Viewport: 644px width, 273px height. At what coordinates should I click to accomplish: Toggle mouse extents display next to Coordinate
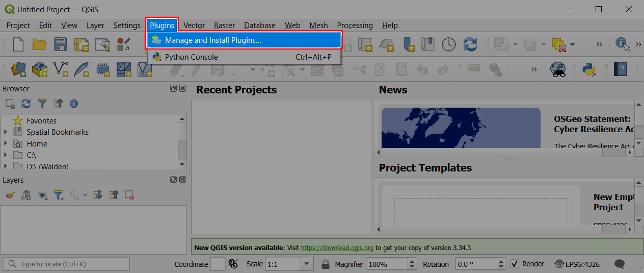pyautogui.click(x=234, y=264)
